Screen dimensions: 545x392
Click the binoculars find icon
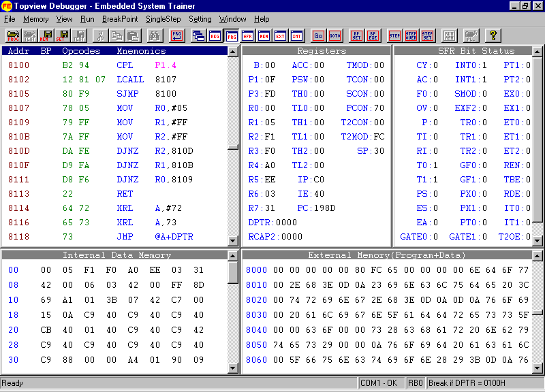coord(155,35)
